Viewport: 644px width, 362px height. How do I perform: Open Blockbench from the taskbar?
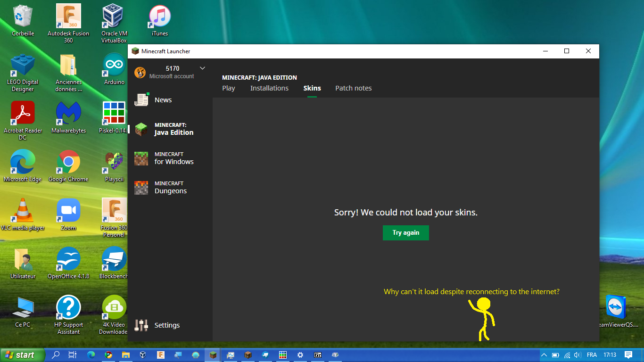pos(265,355)
